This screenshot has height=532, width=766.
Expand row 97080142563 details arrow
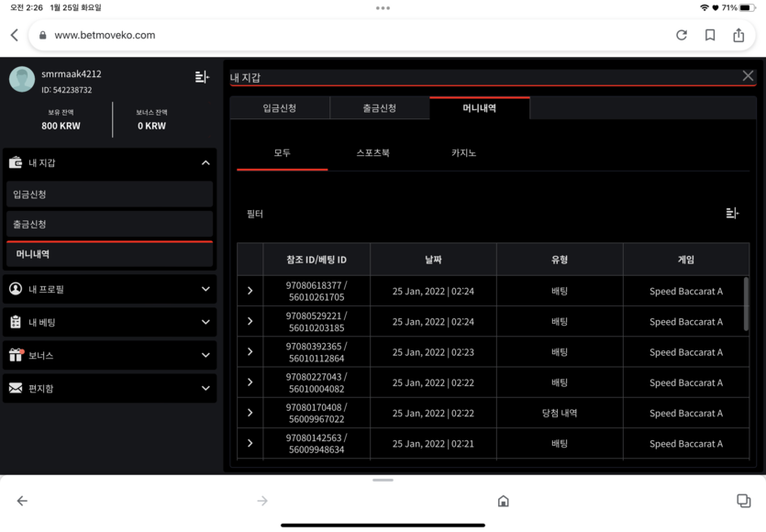click(x=250, y=444)
